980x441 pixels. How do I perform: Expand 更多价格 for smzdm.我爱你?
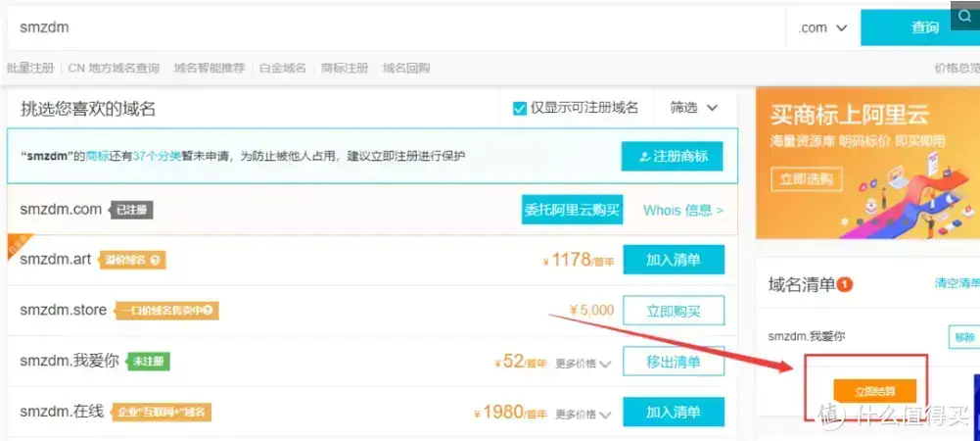pyautogui.click(x=583, y=364)
